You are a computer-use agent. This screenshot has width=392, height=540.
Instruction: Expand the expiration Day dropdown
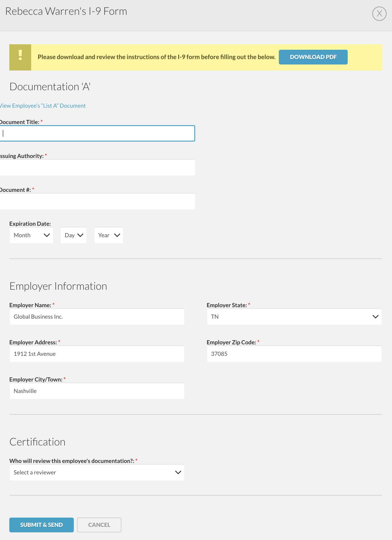click(74, 235)
